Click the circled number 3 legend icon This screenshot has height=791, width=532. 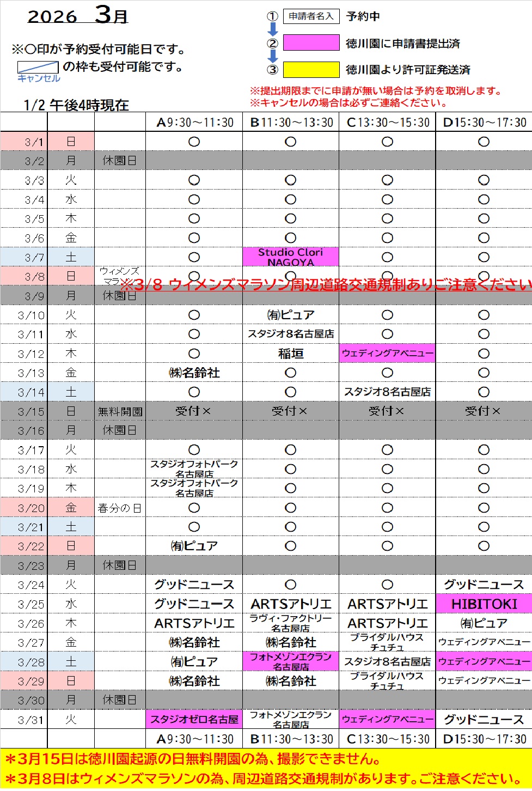click(272, 70)
